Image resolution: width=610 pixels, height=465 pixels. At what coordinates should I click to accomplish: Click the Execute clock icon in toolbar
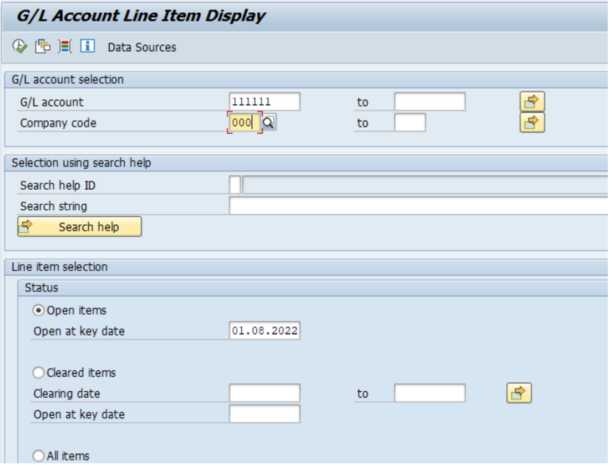[x=20, y=47]
